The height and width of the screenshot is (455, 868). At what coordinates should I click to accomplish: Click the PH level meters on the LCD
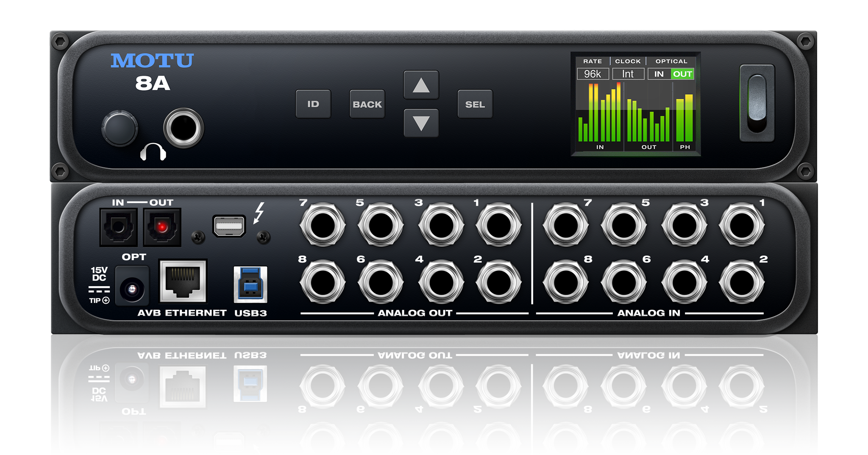pyautogui.click(x=684, y=118)
